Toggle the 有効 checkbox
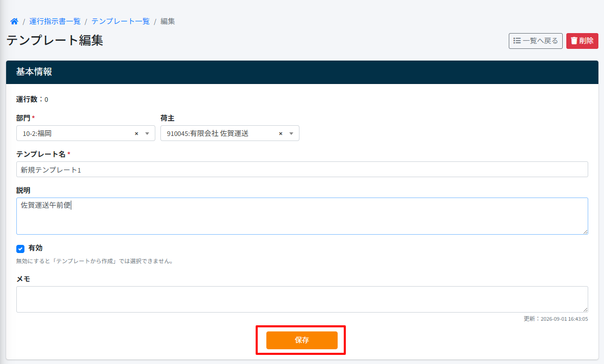Screen dimensions: 604x364 (x=20, y=249)
